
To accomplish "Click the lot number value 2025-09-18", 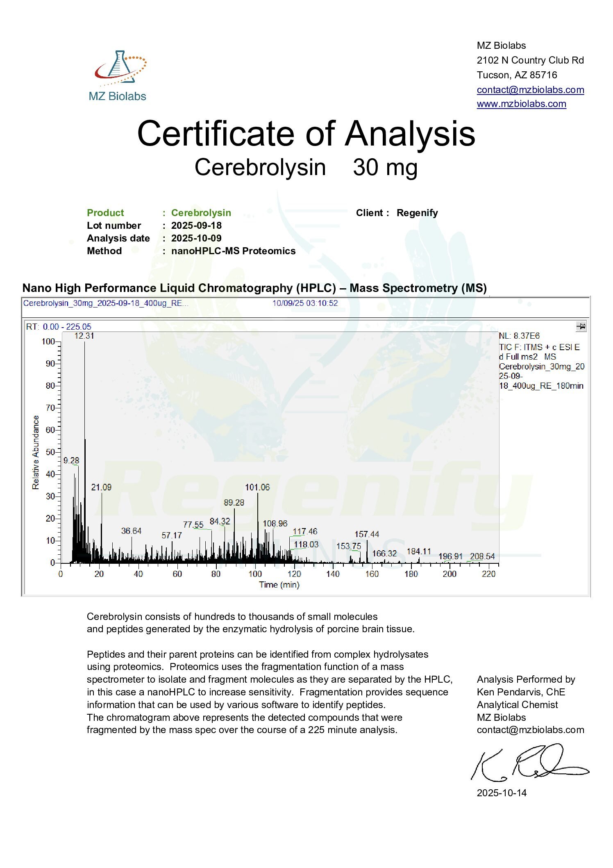I will pyautogui.click(x=196, y=226).
